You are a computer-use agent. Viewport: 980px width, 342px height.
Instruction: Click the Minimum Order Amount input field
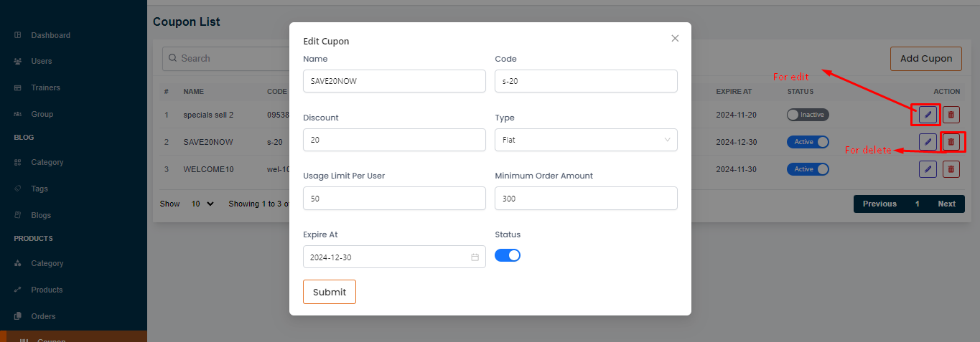pos(586,199)
